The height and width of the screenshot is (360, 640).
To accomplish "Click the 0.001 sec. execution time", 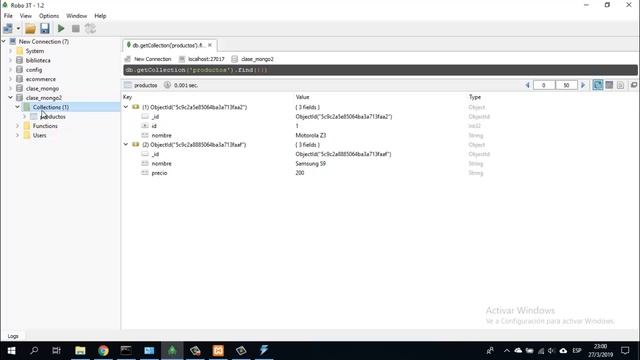I will [186, 85].
